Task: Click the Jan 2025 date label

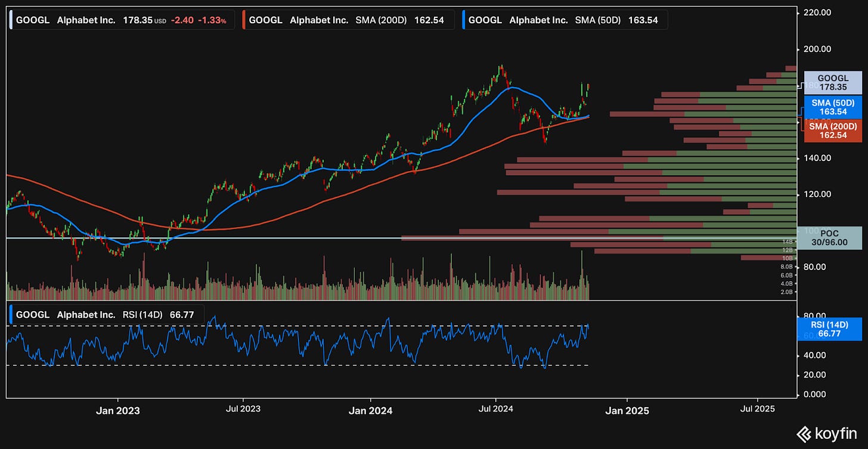Action: [x=627, y=410]
